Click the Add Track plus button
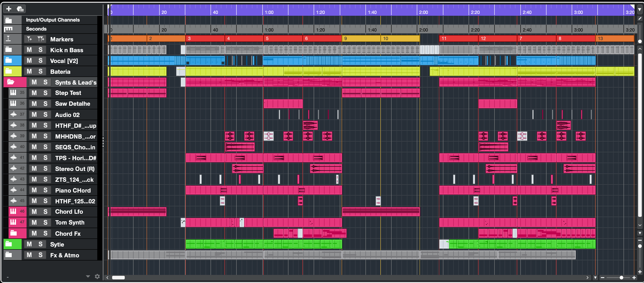 [9, 9]
